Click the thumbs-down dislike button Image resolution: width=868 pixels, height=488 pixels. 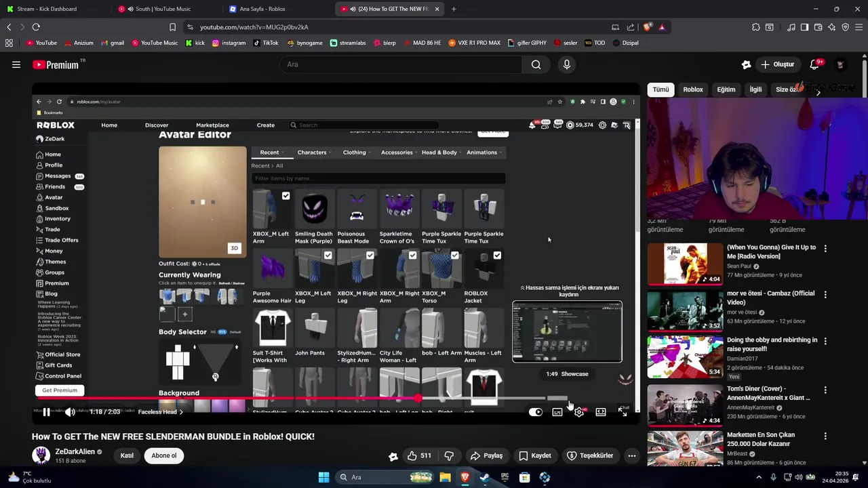coord(449,455)
